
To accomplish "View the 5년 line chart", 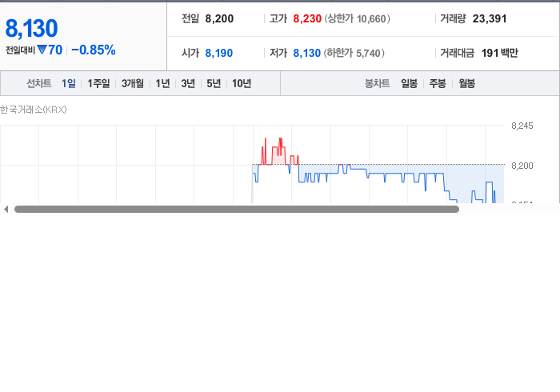I will [214, 83].
